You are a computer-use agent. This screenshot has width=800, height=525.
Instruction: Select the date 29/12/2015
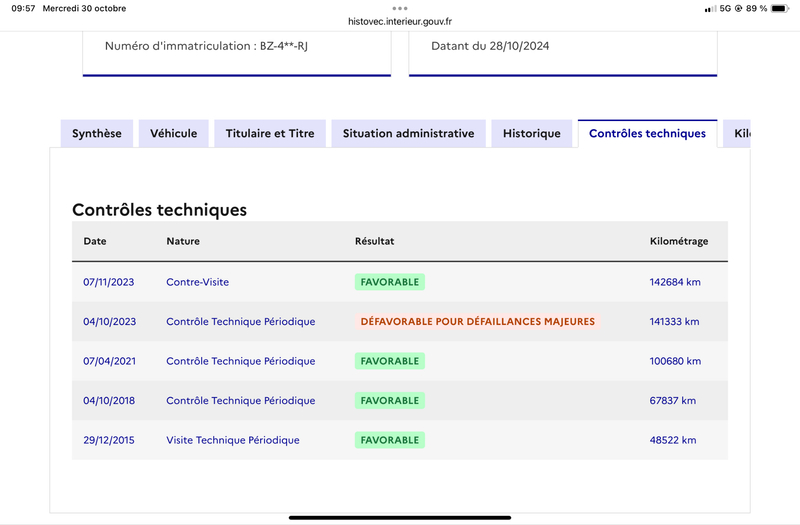pos(109,440)
